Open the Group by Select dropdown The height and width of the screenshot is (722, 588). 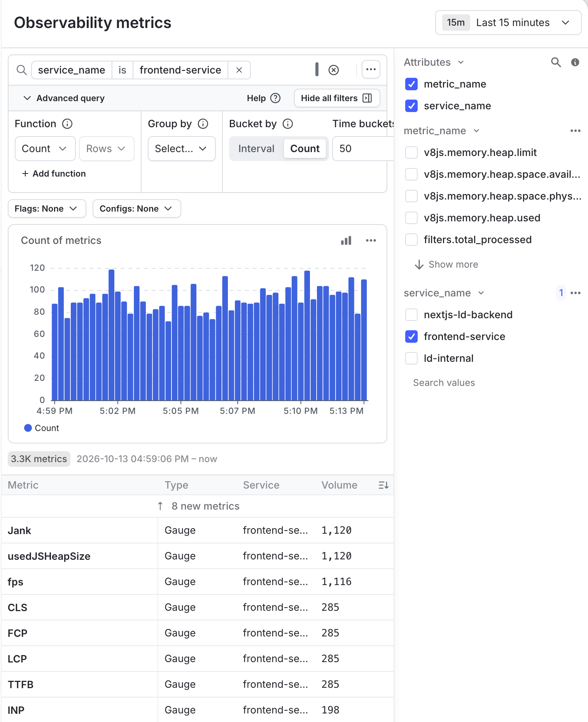point(182,149)
